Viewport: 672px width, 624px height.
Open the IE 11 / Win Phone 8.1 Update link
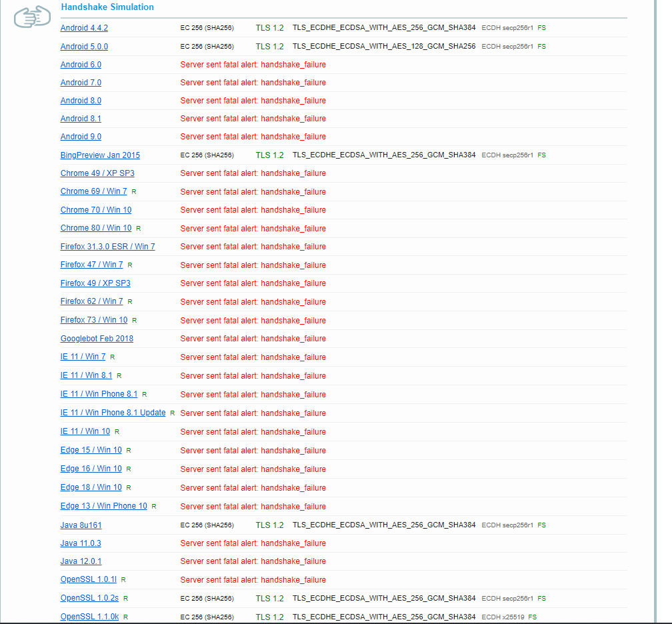[x=113, y=413]
